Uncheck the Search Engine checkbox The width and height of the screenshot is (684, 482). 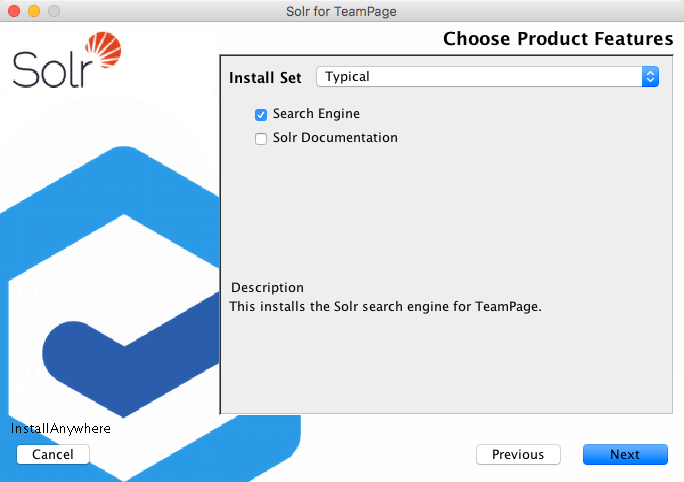pyautogui.click(x=261, y=115)
